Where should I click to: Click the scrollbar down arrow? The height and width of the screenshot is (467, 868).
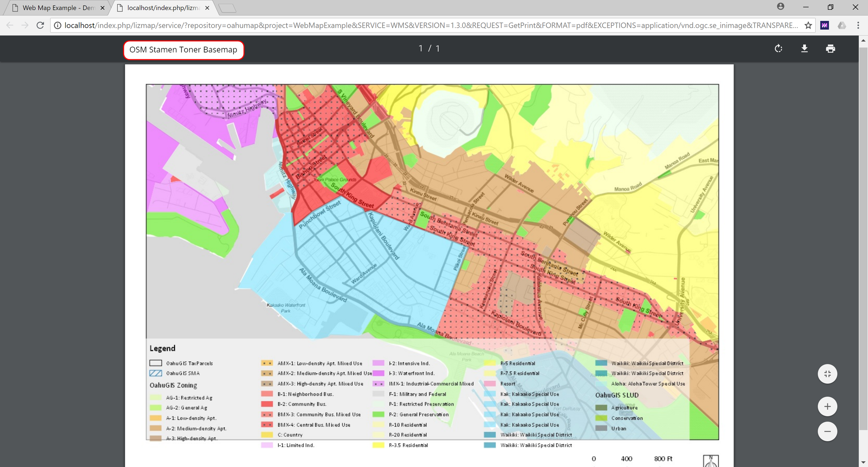(863, 462)
